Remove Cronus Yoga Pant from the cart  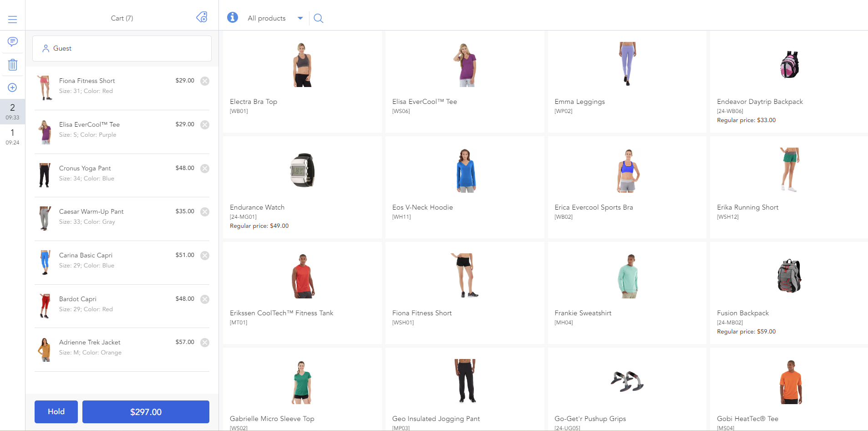coord(204,168)
